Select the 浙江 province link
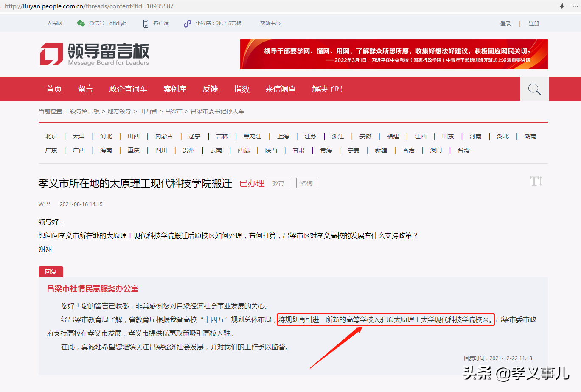 (338, 136)
